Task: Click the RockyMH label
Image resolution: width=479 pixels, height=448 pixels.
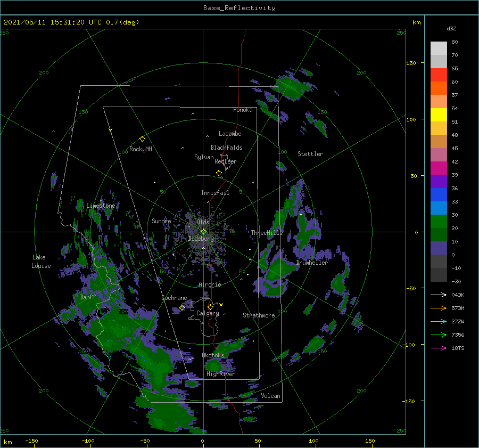Action: [x=141, y=149]
